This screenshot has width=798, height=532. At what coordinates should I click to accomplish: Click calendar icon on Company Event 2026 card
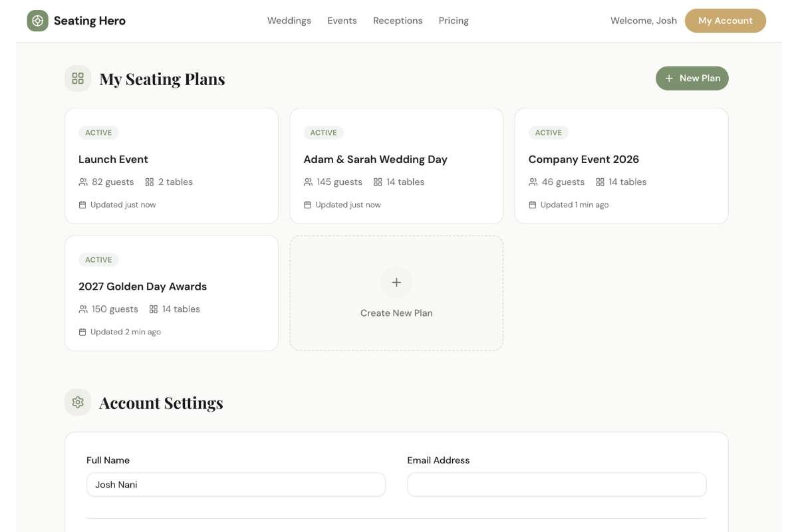533,205
